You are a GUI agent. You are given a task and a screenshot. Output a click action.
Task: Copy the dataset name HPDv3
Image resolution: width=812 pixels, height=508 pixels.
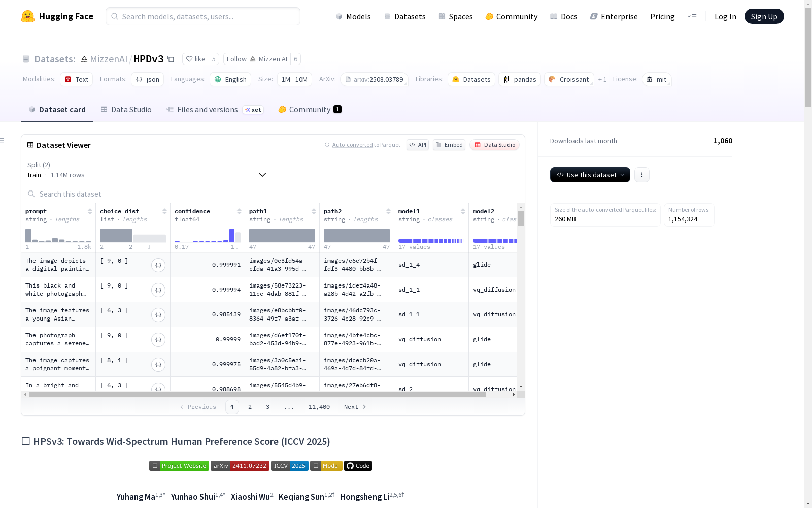(171, 59)
